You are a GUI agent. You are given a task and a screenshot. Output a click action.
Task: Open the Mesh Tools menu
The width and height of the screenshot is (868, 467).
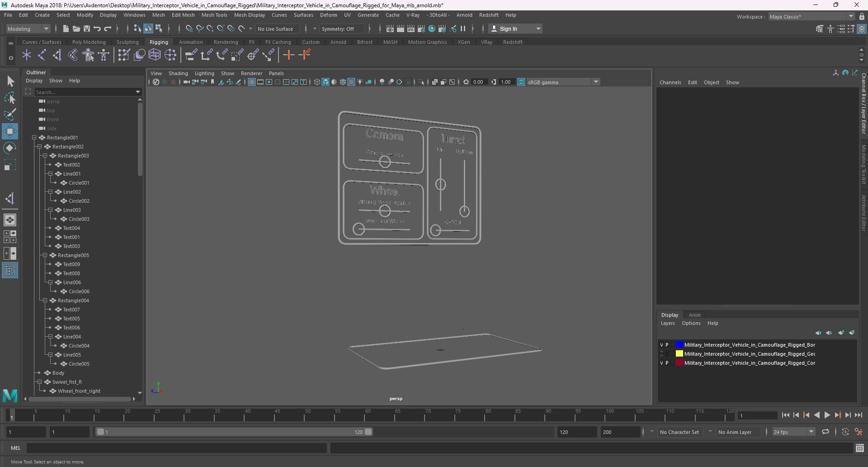point(214,15)
